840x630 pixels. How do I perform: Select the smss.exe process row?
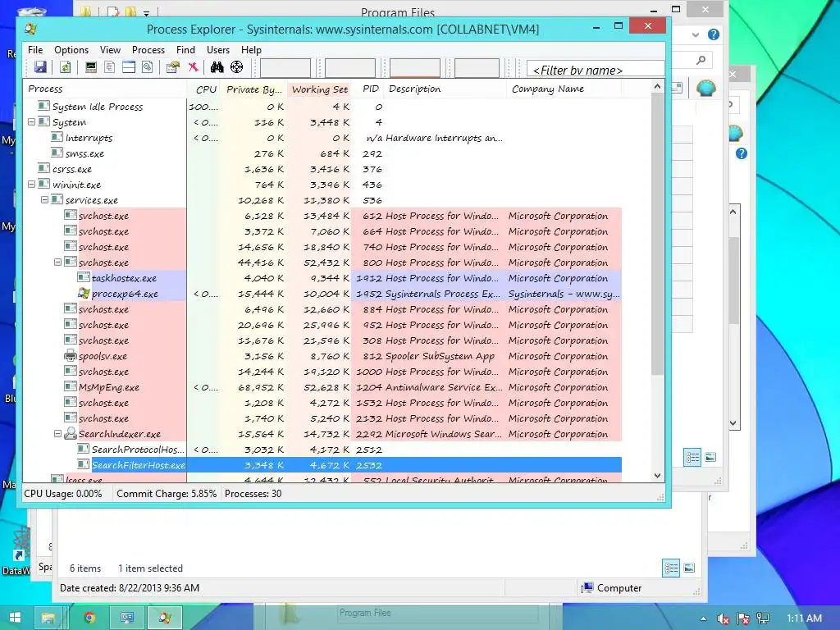coord(322,153)
